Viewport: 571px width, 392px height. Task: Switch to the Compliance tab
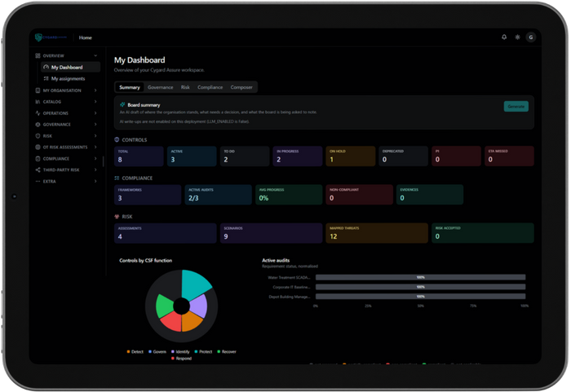210,87
